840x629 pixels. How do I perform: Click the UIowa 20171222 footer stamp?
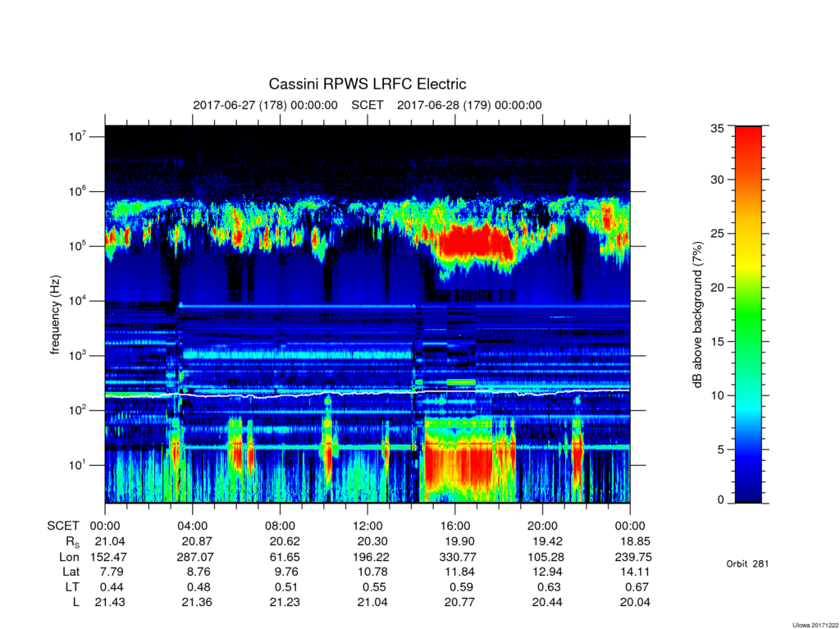click(815, 625)
